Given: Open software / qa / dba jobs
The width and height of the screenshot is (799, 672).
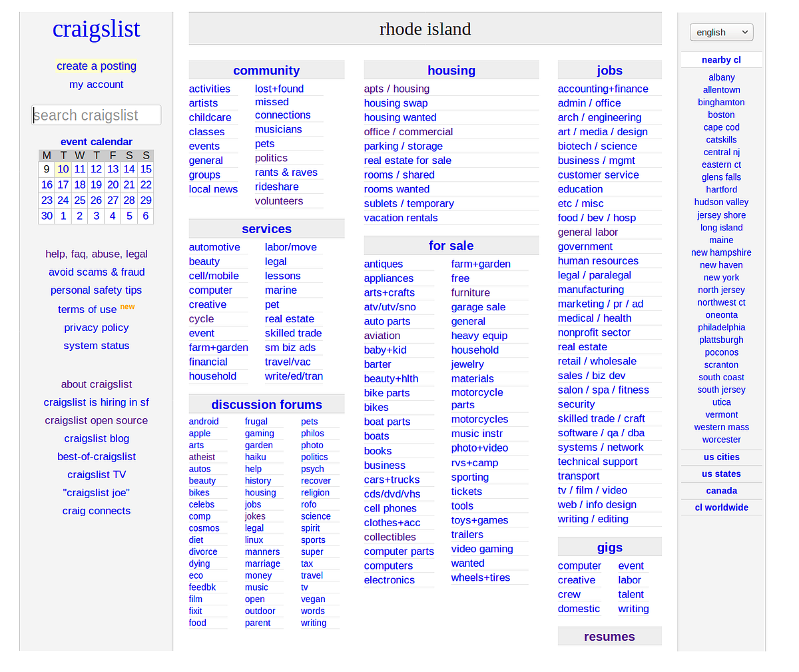Looking at the screenshot, I should (601, 433).
